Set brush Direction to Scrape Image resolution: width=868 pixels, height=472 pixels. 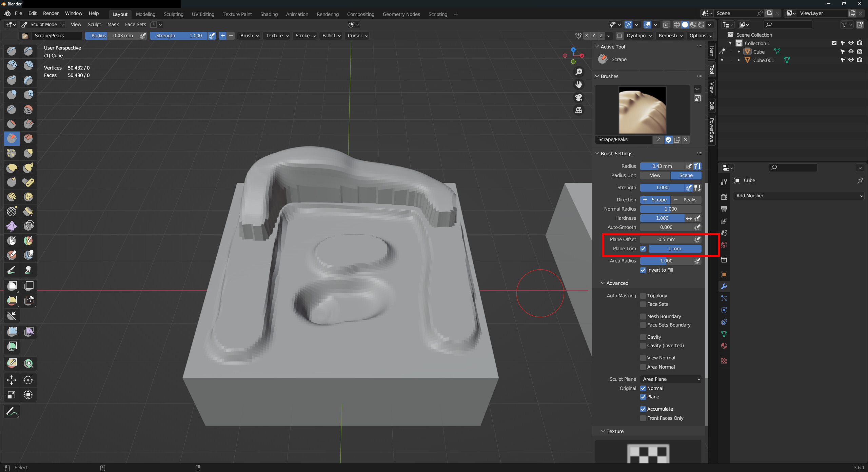655,200
